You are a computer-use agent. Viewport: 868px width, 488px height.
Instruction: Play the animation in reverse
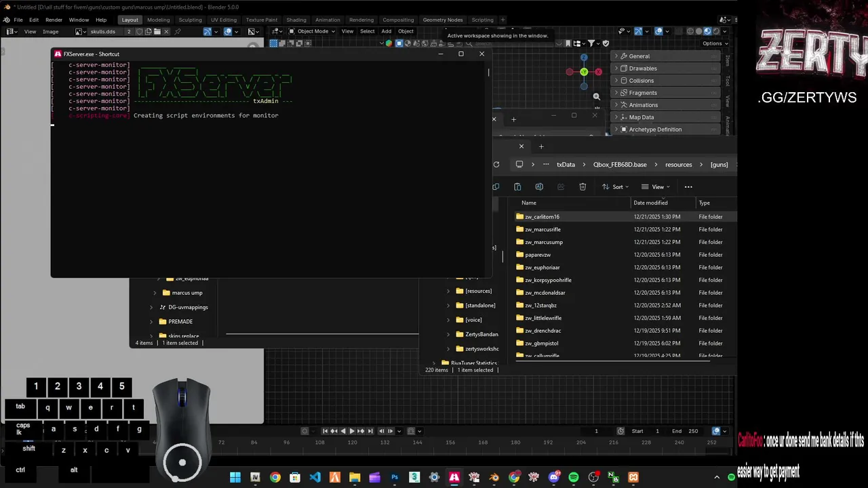(x=342, y=431)
